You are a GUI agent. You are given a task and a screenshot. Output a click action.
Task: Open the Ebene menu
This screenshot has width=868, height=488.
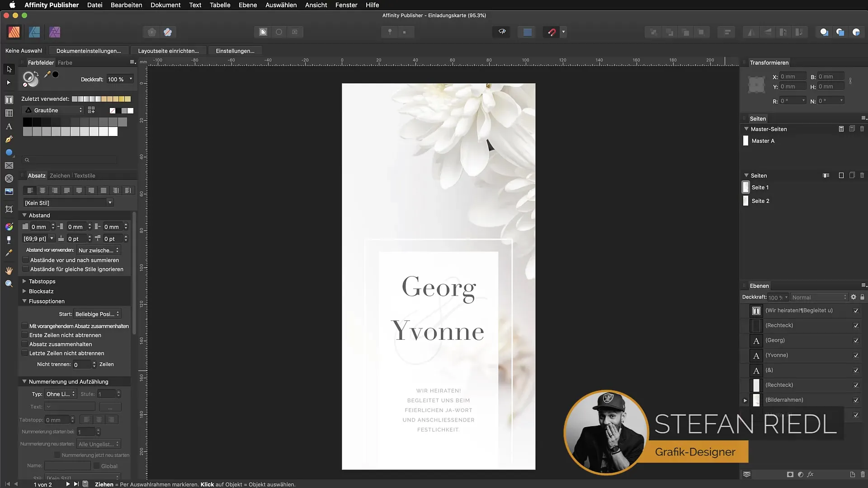[x=248, y=5]
